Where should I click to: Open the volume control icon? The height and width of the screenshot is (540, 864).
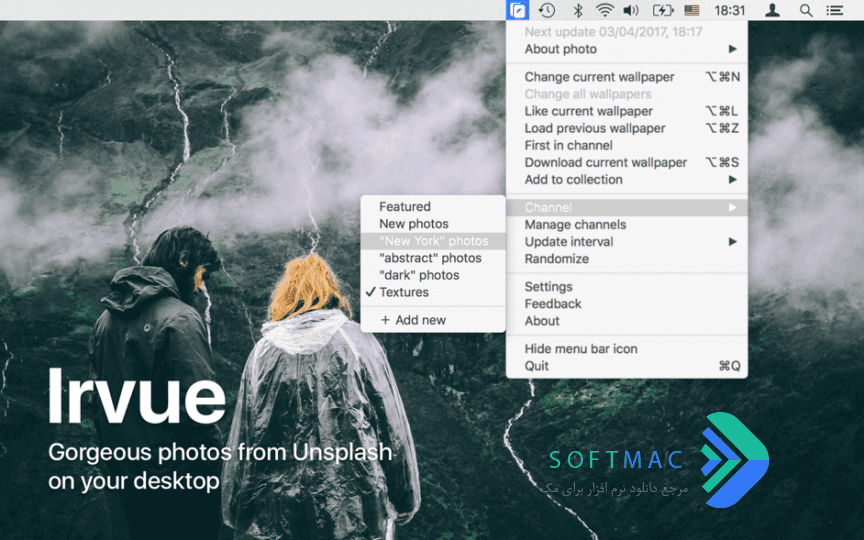pyautogui.click(x=631, y=10)
